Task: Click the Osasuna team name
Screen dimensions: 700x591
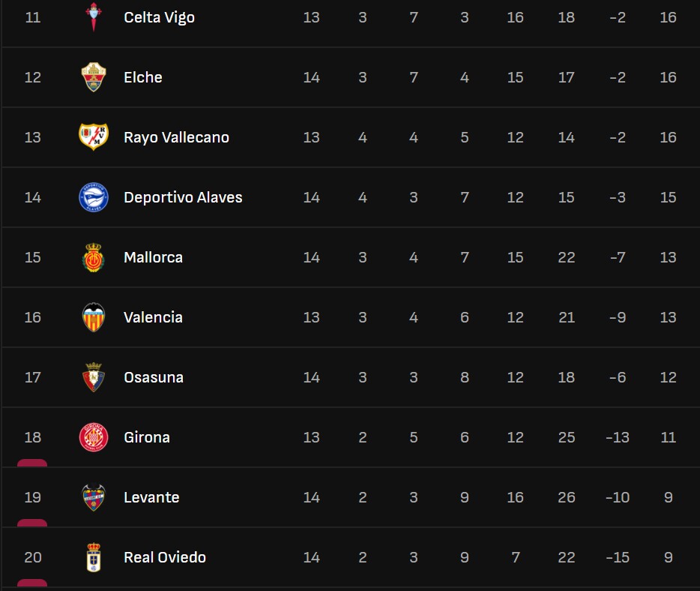Action: [154, 377]
